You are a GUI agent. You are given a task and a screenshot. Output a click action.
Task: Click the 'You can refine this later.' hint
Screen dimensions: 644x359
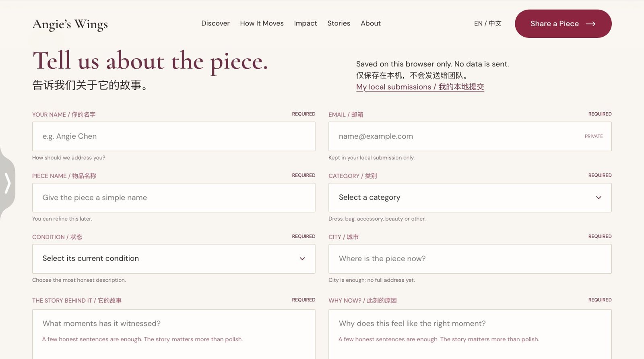[x=62, y=219]
